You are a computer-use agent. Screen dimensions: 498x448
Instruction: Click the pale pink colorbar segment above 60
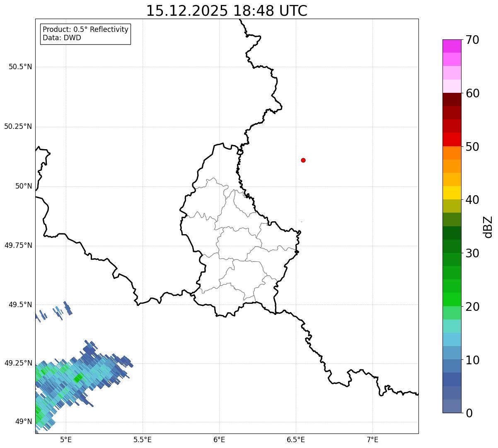(x=452, y=86)
